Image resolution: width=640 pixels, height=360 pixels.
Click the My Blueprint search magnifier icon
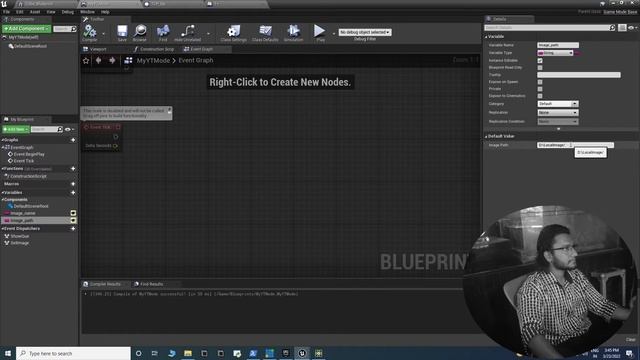pos(60,129)
